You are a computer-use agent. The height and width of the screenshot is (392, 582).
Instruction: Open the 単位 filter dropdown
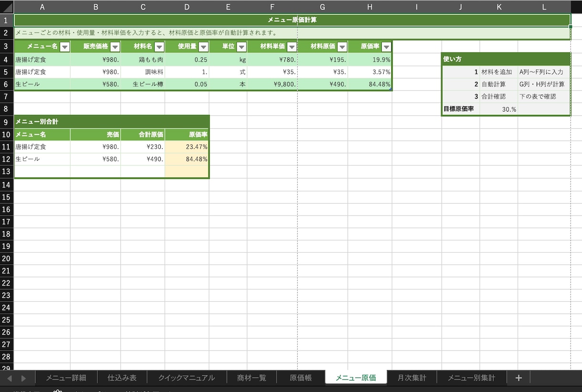[241, 47]
